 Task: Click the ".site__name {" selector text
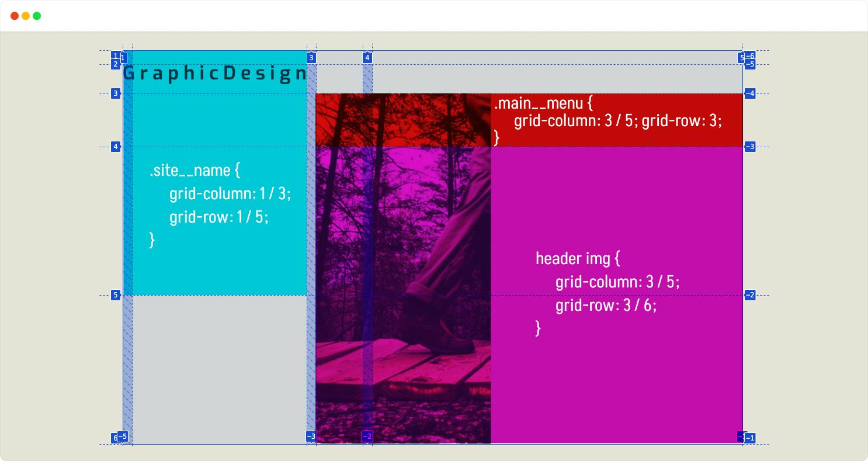195,171
